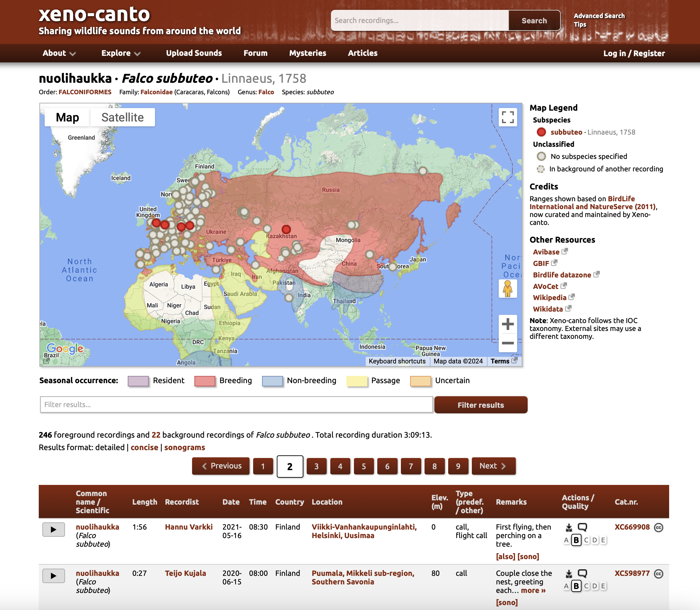Click grey recording marker near Japan
The width and height of the screenshot is (700, 610).
393,266
